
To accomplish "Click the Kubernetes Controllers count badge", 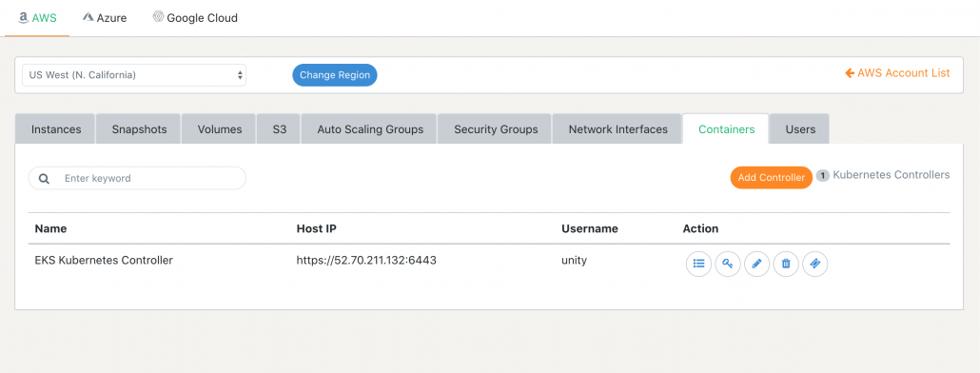I will pos(822,176).
